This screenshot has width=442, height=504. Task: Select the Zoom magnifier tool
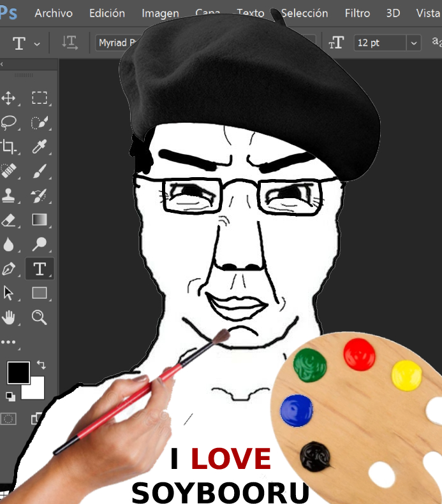pyautogui.click(x=40, y=317)
